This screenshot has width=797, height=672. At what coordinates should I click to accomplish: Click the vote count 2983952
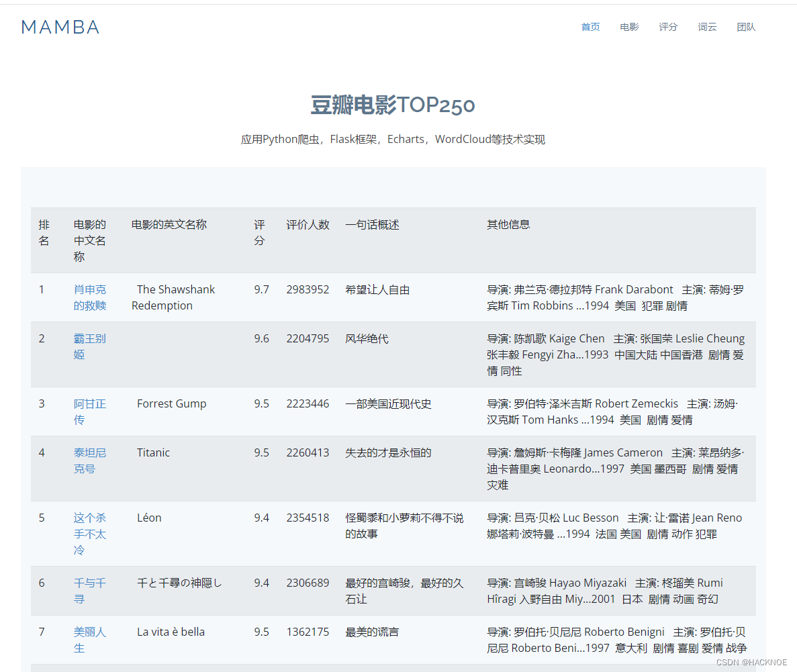(308, 289)
